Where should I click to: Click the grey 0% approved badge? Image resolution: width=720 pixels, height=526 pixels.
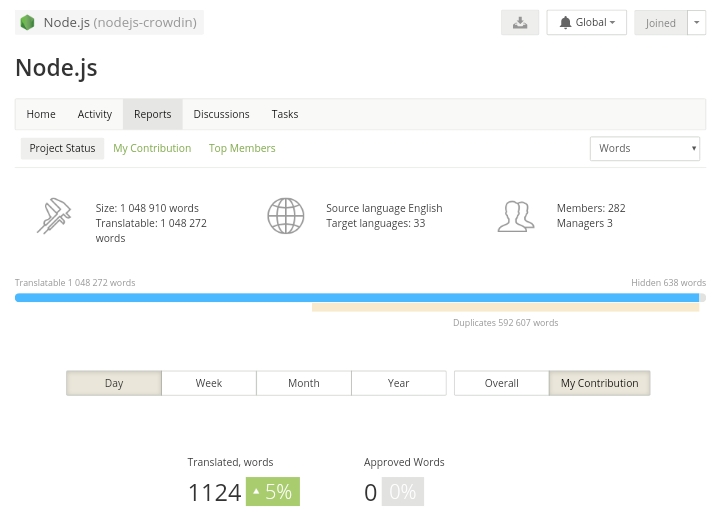403,492
